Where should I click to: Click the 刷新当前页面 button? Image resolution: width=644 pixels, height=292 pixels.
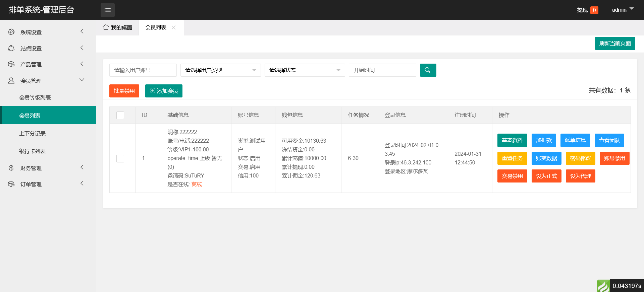tap(615, 43)
